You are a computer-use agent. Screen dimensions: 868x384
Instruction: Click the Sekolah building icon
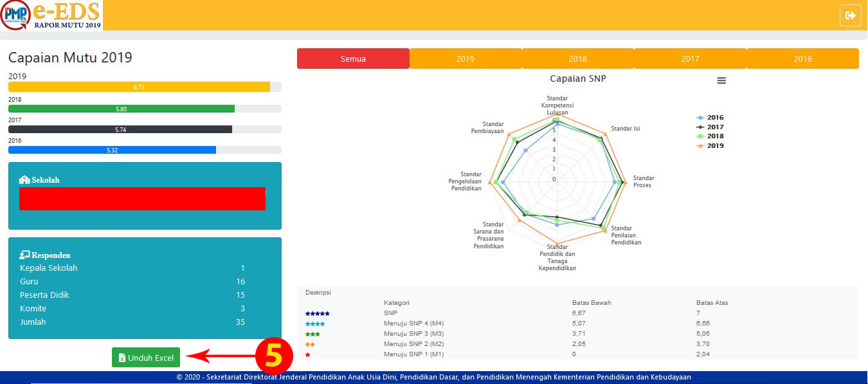pos(26,179)
